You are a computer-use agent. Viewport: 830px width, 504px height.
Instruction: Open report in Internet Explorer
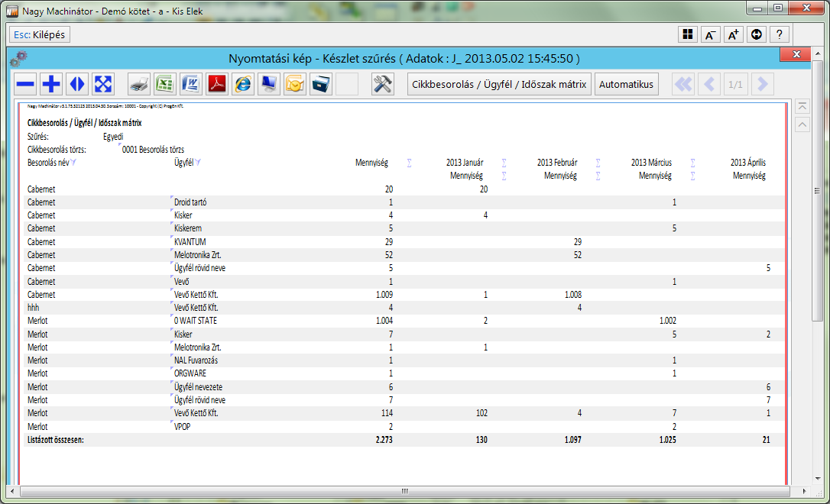point(243,84)
